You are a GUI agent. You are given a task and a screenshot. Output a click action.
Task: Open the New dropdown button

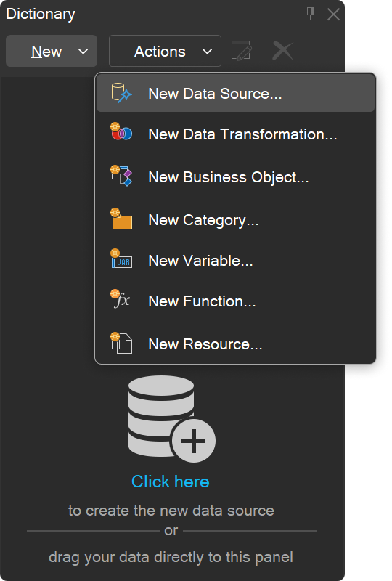(x=52, y=51)
